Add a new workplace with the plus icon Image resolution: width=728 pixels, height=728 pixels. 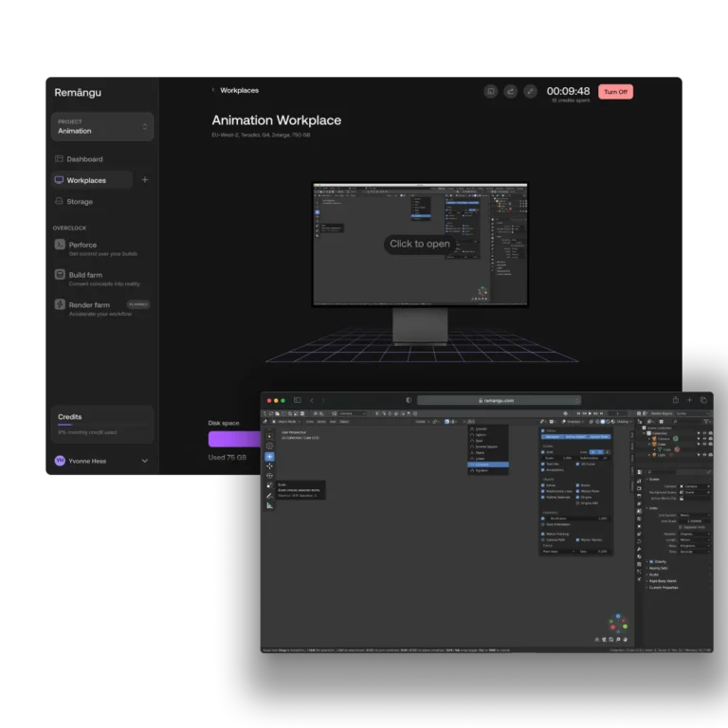(x=144, y=180)
